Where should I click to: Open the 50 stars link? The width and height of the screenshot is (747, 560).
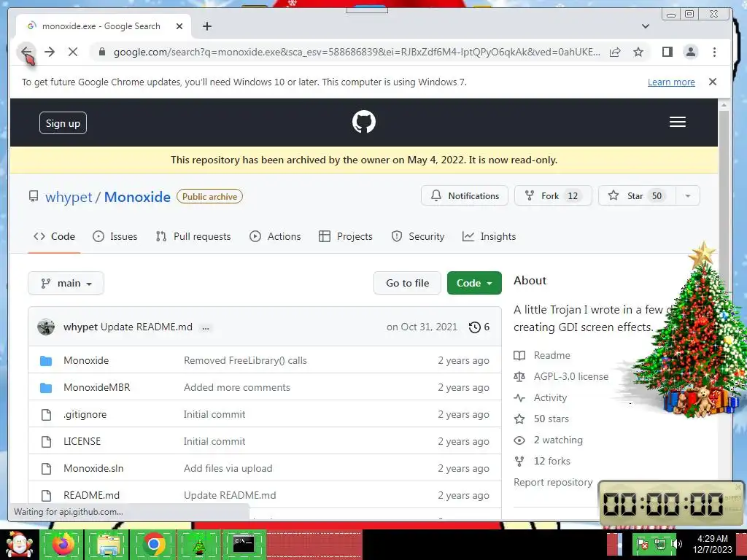point(542,419)
